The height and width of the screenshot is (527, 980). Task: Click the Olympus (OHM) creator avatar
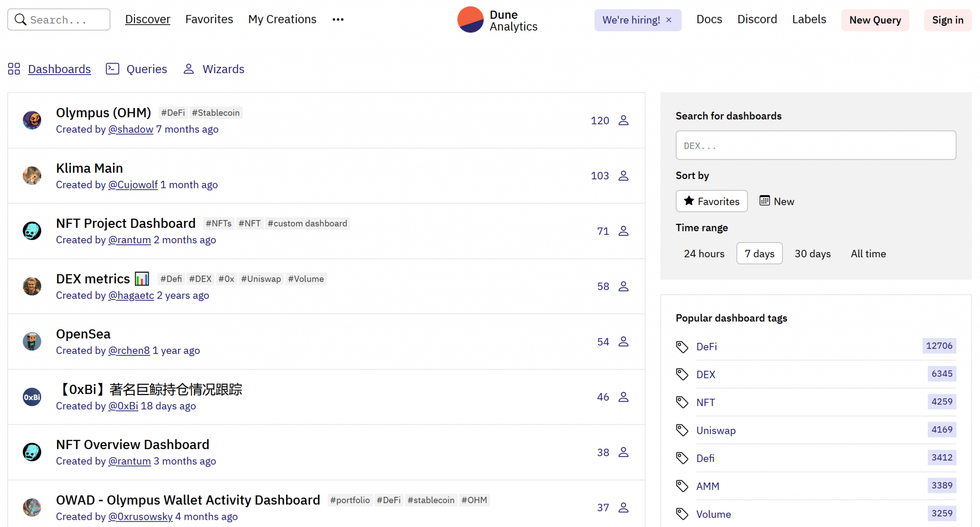(32, 120)
